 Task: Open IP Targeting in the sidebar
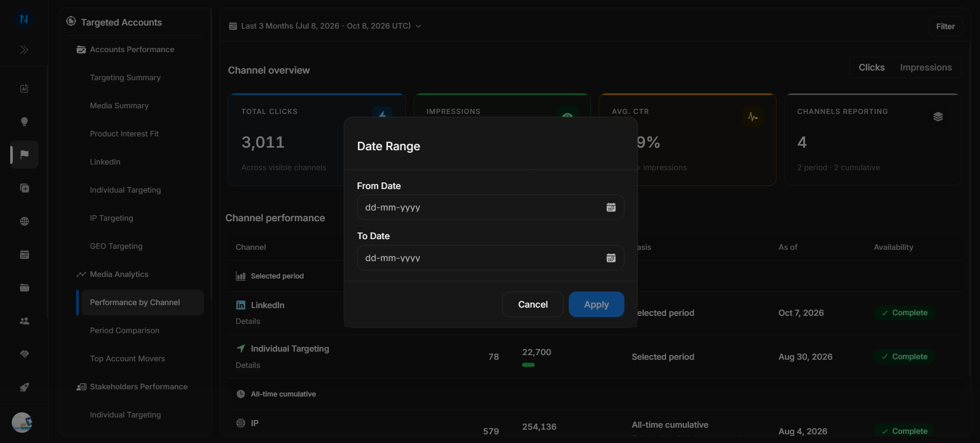[111, 218]
